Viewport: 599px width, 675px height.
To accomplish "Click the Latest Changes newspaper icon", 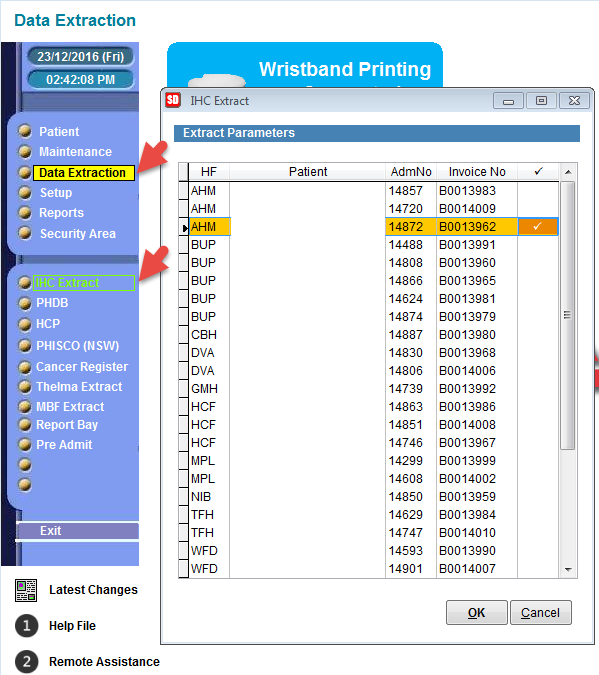I will tap(26, 590).
